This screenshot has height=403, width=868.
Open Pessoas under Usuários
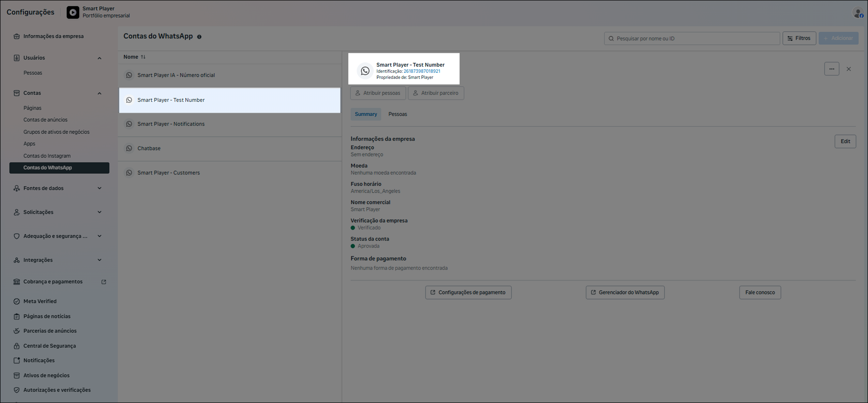(x=33, y=73)
